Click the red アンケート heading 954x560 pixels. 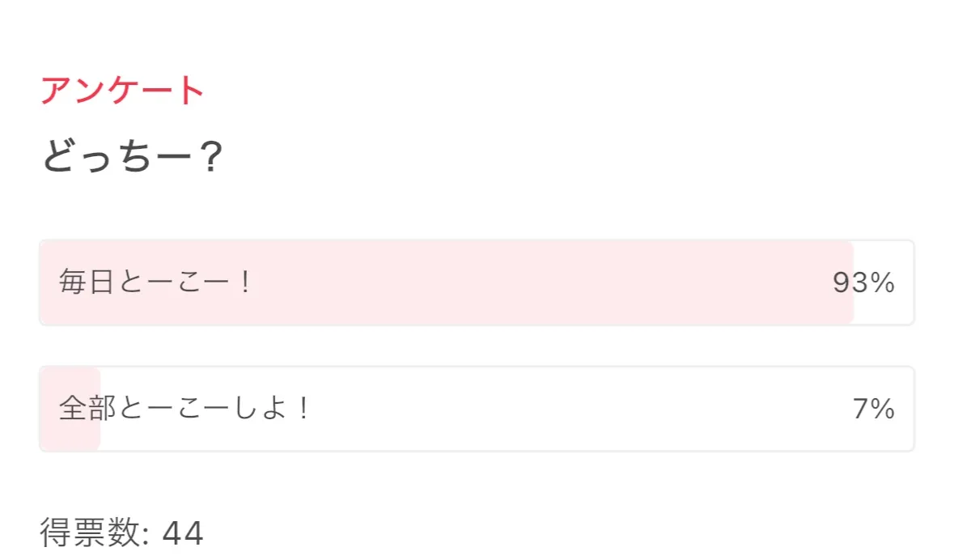tap(122, 91)
